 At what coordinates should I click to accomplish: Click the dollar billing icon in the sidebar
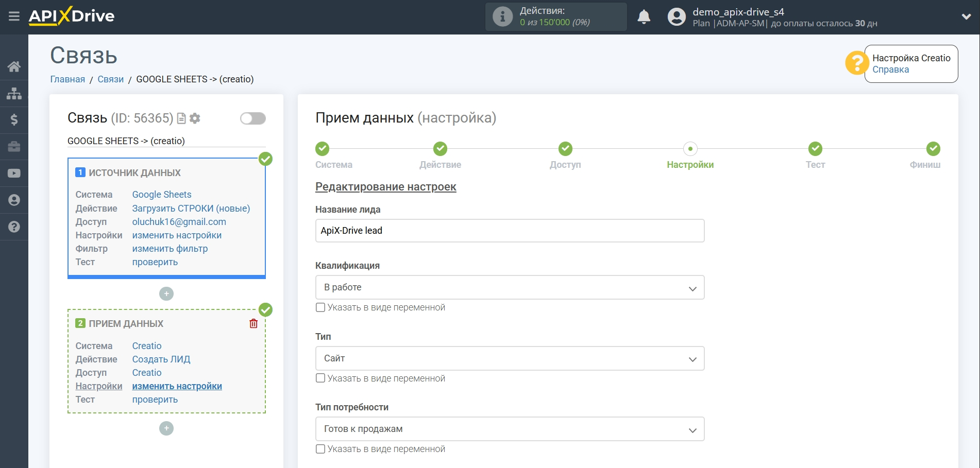pyautogui.click(x=14, y=120)
